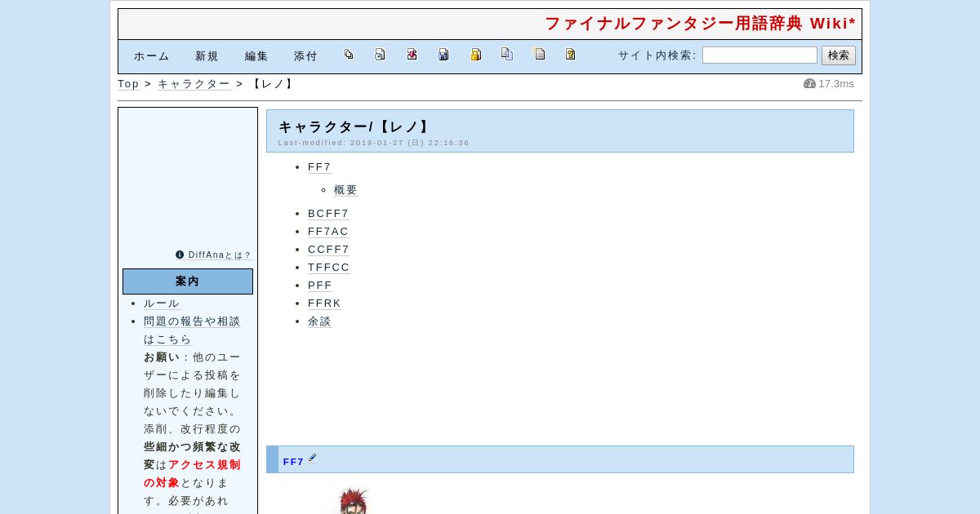Viewport: 980px width, 514px height.
Task: Click the red arrow upload icon
Action: pos(412,55)
